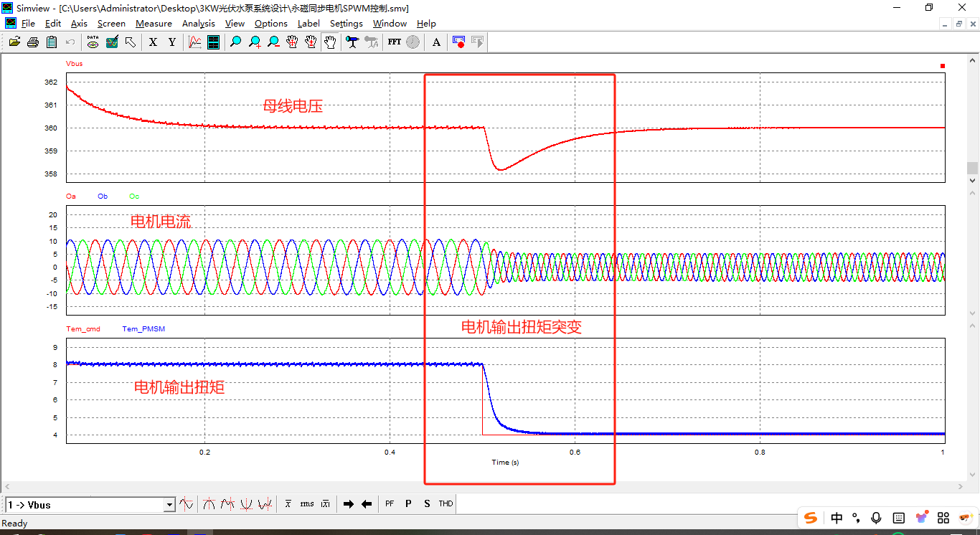Click the vertical scrollbar thumb on right
The width and height of the screenshot is (980, 535).
point(972,168)
